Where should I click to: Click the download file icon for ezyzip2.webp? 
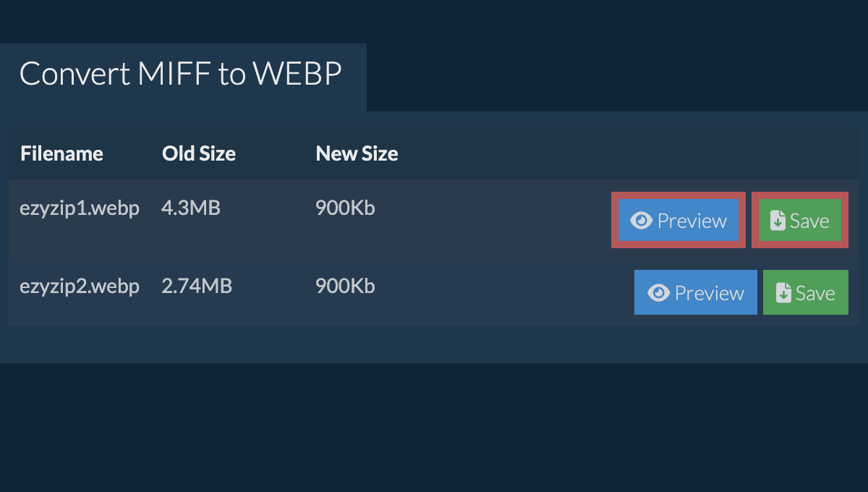[783, 293]
